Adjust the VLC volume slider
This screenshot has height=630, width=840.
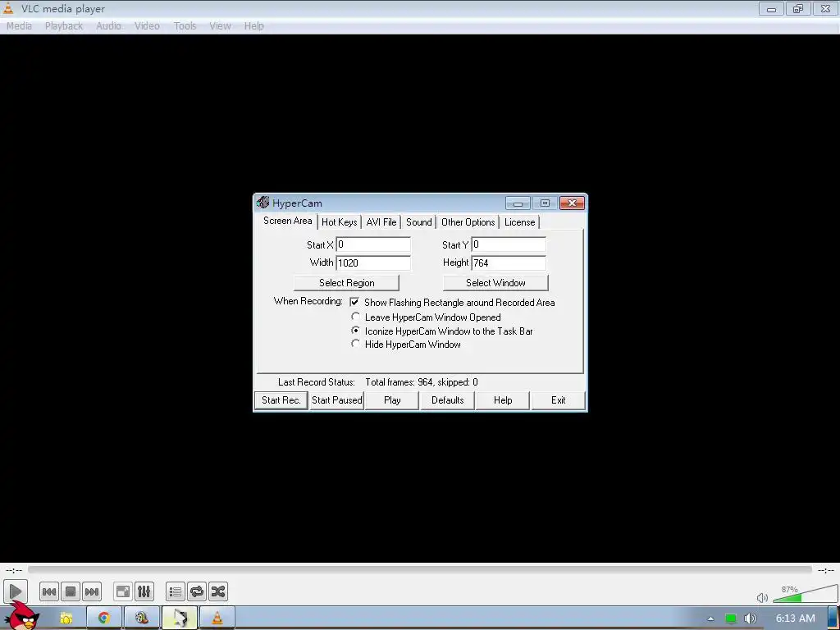click(805, 594)
